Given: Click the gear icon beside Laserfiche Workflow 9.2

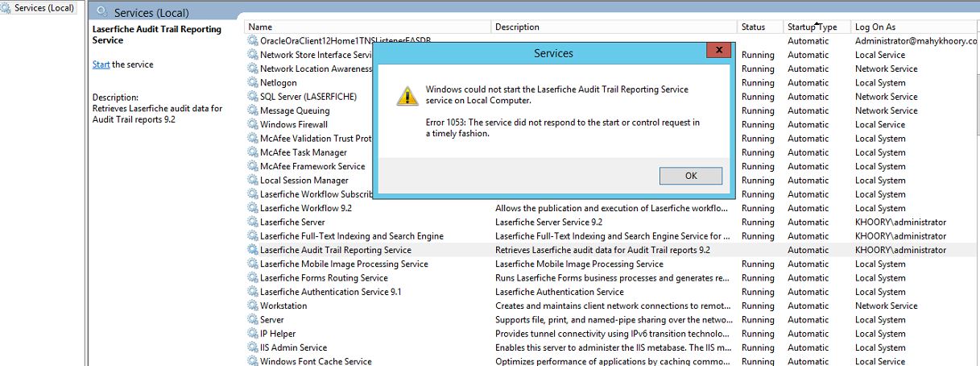Looking at the screenshot, I should coord(253,208).
